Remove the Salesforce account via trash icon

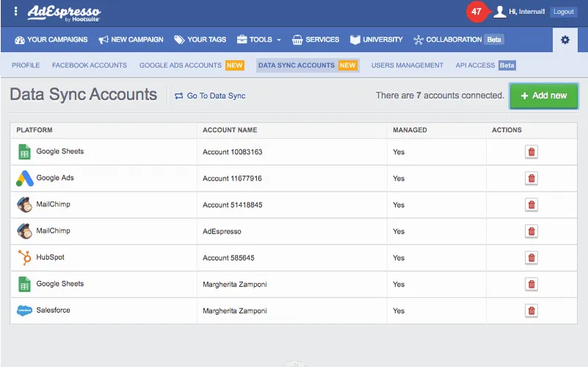click(531, 310)
